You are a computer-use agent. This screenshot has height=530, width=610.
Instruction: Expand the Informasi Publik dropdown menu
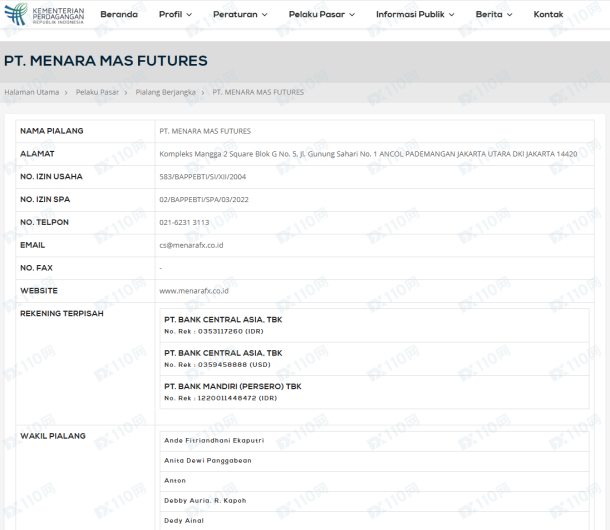(415, 14)
